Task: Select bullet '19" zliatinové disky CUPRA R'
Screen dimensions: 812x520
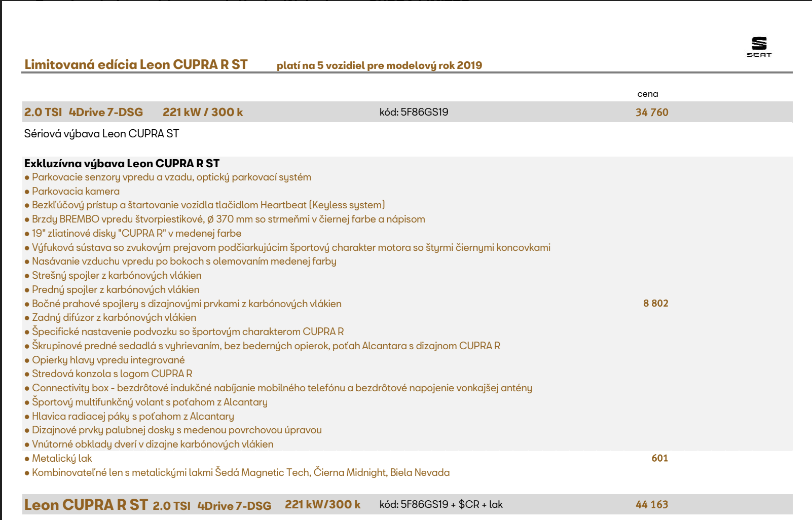Action: [133, 233]
